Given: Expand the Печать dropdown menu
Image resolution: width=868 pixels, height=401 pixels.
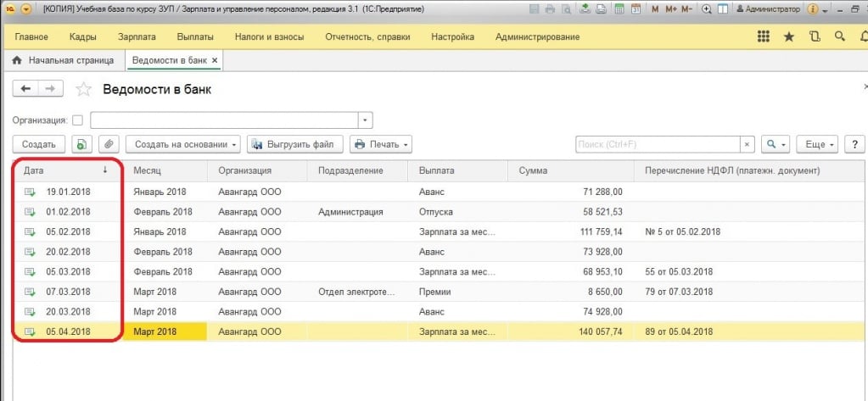Looking at the screenshot, I should pyautogui.click(x=381, y=144).
